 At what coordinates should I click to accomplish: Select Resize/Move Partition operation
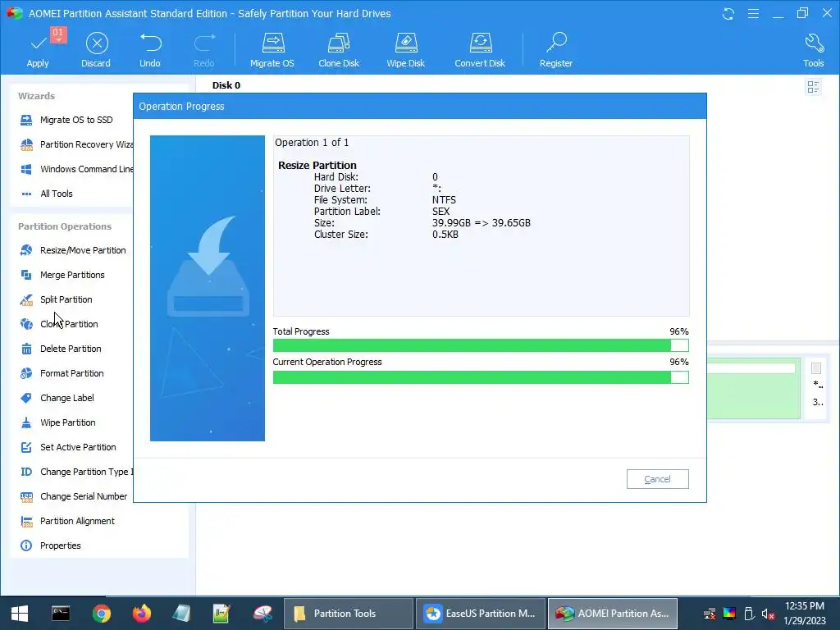click(x=73, y=250)
